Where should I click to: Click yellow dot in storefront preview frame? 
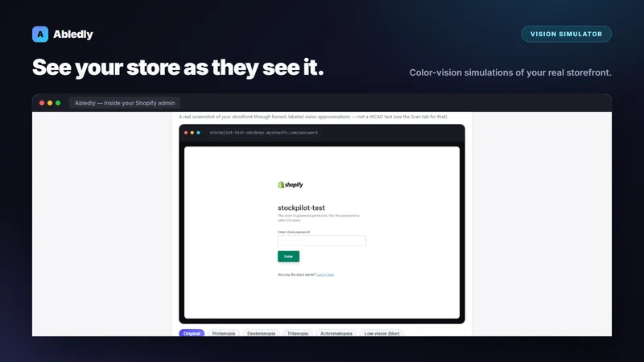(x=192, y=133)
